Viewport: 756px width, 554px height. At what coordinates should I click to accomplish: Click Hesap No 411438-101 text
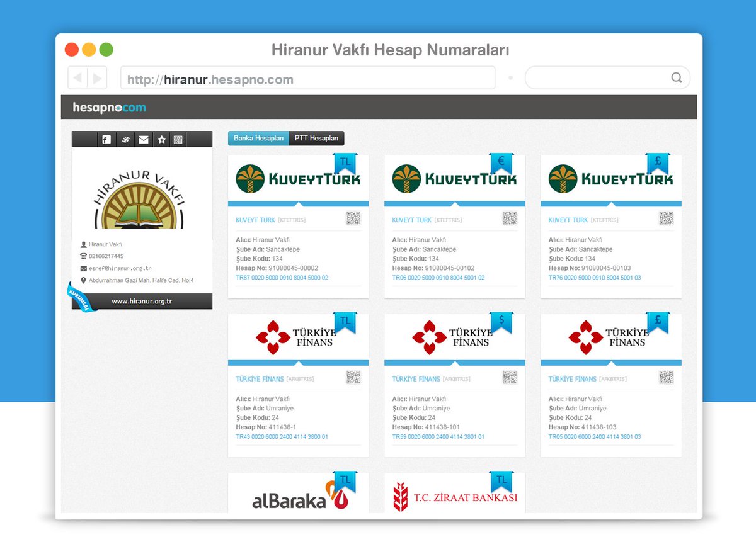tap(426, 427)
